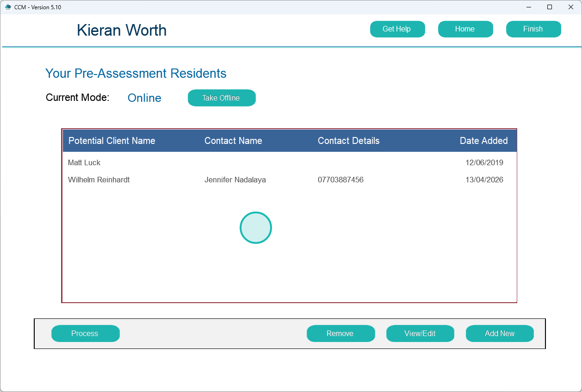
Task: Click the date 13/04/2026 entry
Action: click(x=484, y=180)
